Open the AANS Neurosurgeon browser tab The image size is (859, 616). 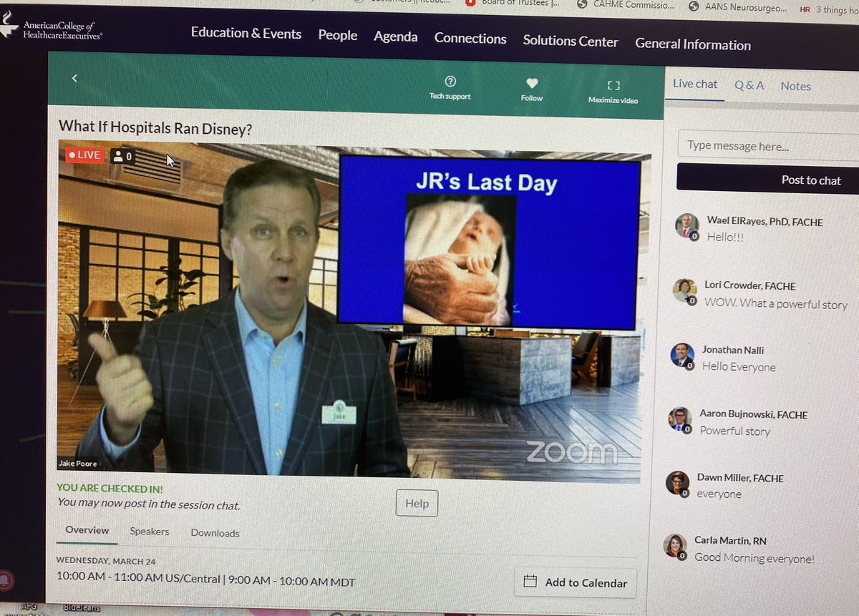[x=738, y=6]
